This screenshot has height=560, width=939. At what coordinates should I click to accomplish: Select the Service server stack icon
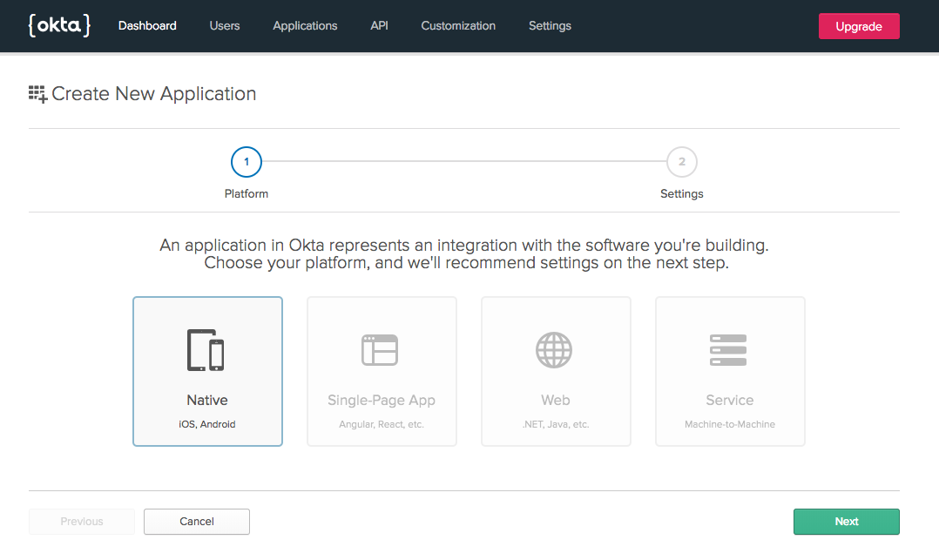point(728,350)
